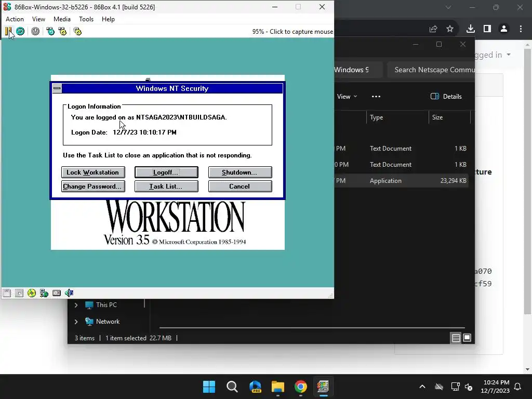Open the Windows Start menu
Image resolution: width=532 pixels, height=399 pixels.
tap(209, 387)
